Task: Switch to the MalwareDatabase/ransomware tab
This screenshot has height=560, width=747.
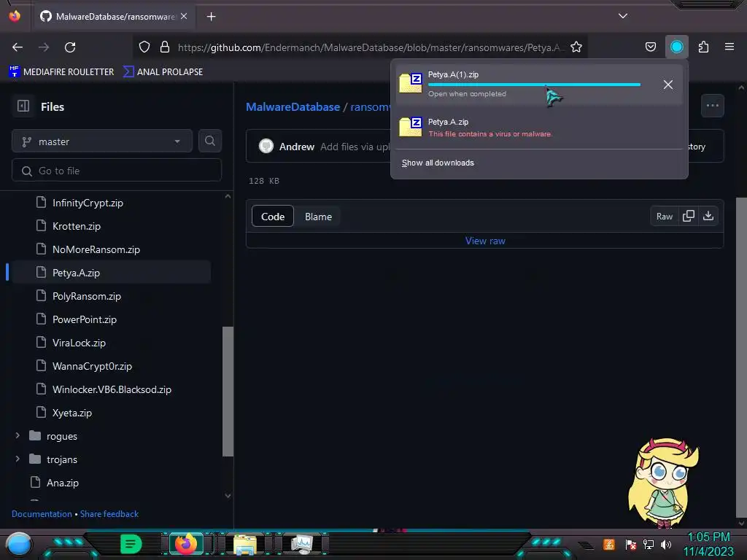Action: point(115,17)
